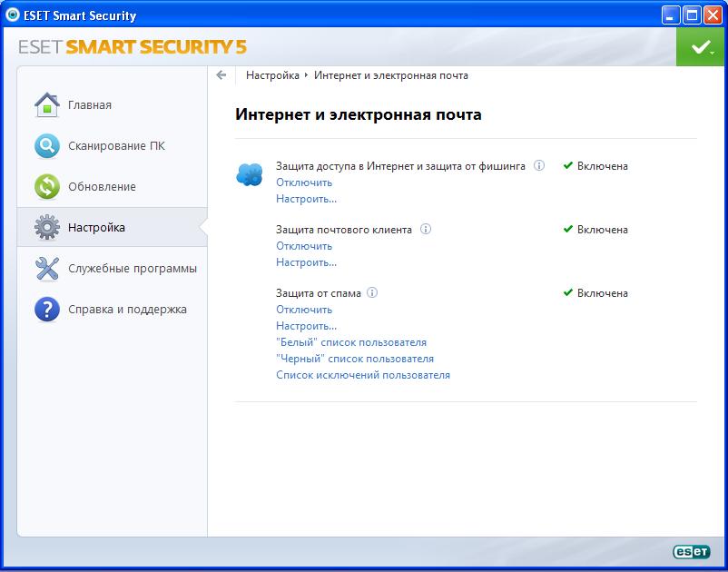728x572 pixels.
Task: Show info for Защита почтового клиента
Action: pyautogui.click(x=426, y=229)
